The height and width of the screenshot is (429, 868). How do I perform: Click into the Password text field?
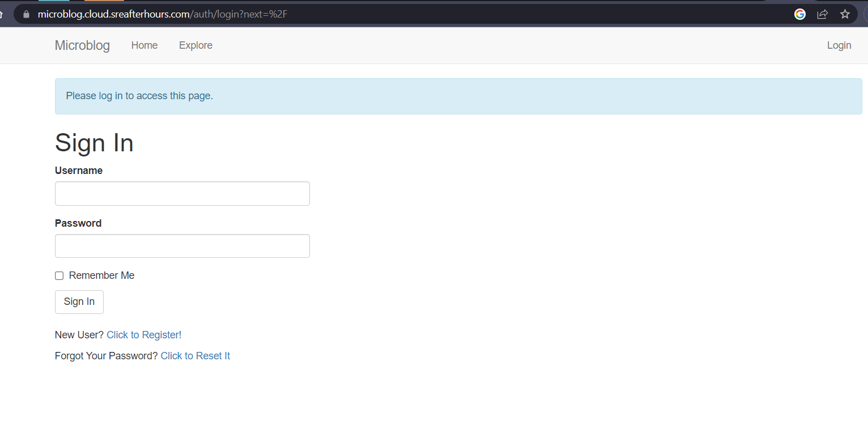click(x=182, y=246)
